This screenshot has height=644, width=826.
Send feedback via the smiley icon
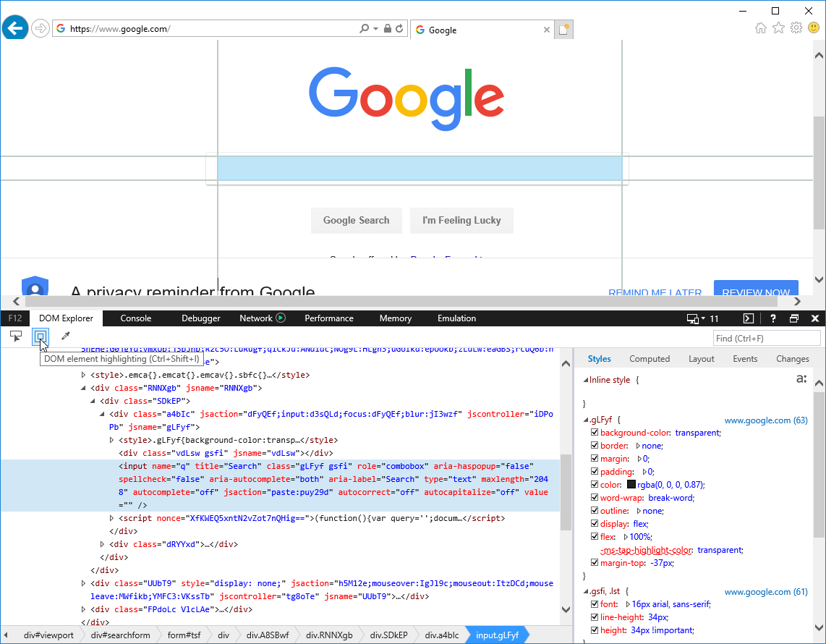[x=814, y=28]
